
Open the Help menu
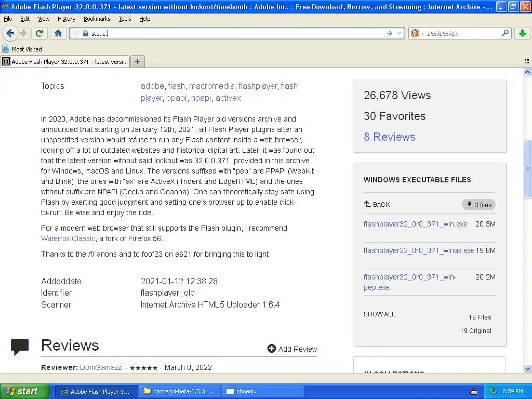click(x=144, y=19)
